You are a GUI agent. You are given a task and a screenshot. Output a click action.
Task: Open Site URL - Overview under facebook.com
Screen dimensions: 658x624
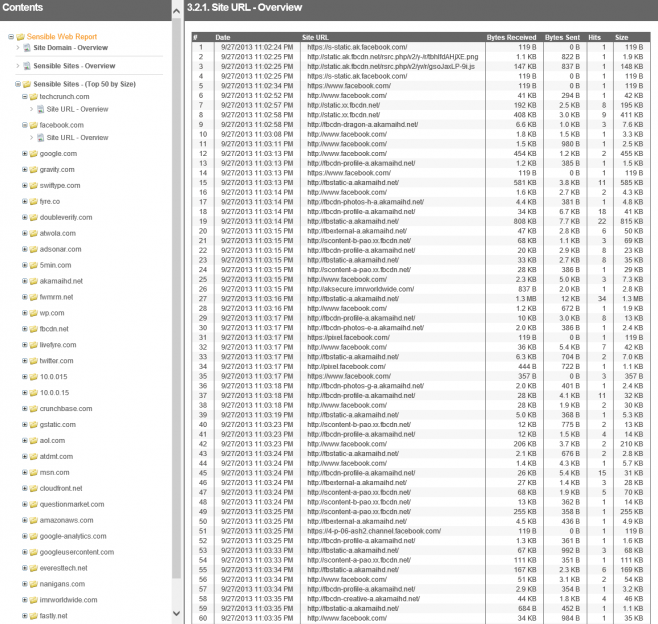[77, 137]
